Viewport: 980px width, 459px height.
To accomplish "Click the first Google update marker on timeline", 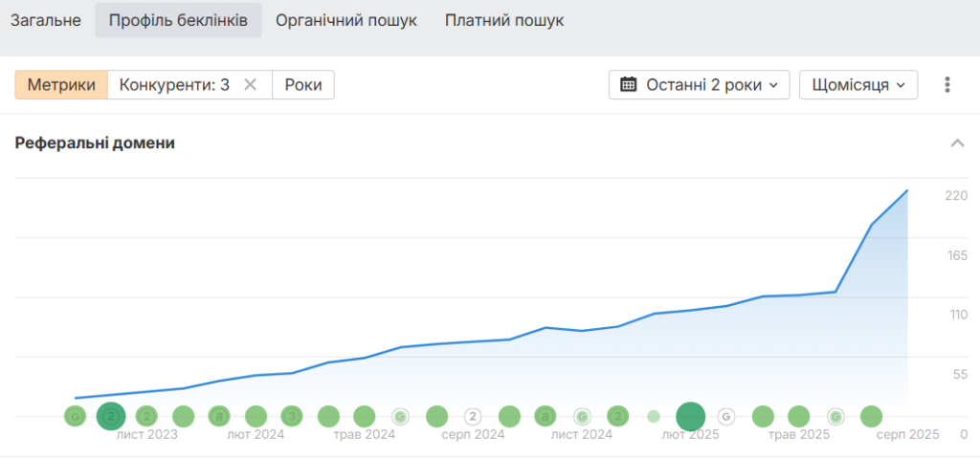I will tap(75, 416).
